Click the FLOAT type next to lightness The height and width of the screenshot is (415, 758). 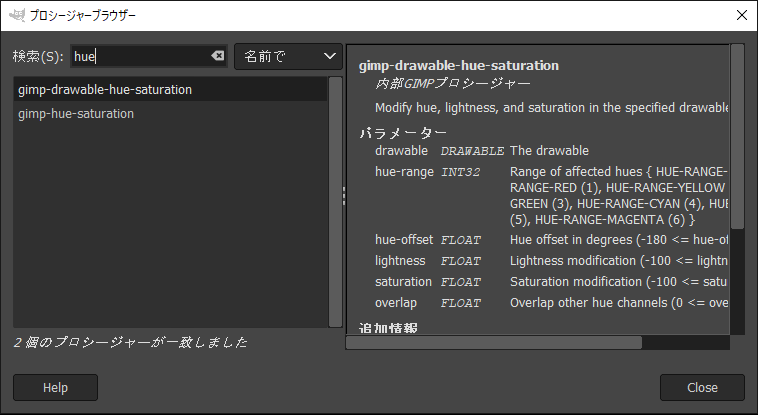point(460,261)
